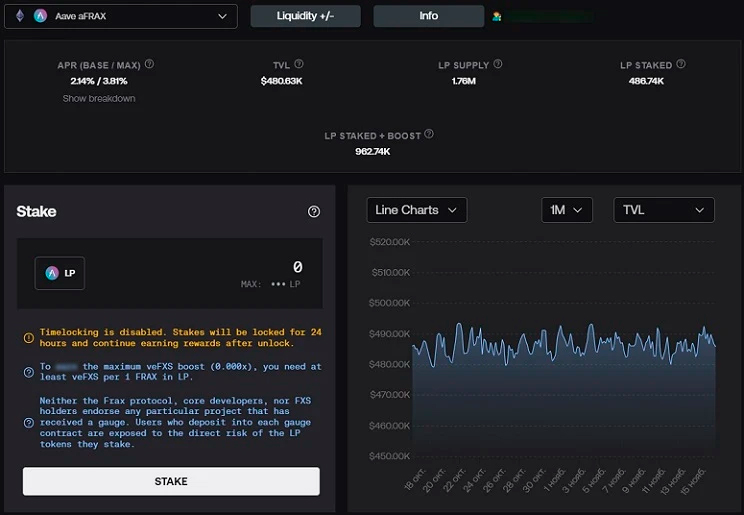The height and width of the screenshot is (515, 744).
Task: Open the TVL metric dropdown
Action: (663, 210)
